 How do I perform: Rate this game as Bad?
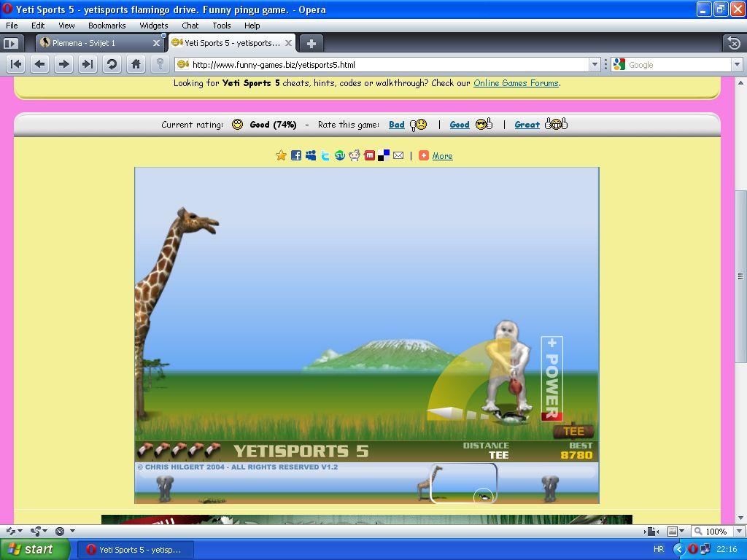click(x=396, y=125)
